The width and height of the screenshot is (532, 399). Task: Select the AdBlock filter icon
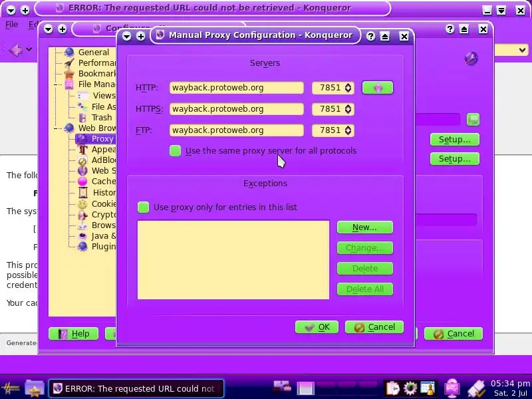tap(82, 160)
